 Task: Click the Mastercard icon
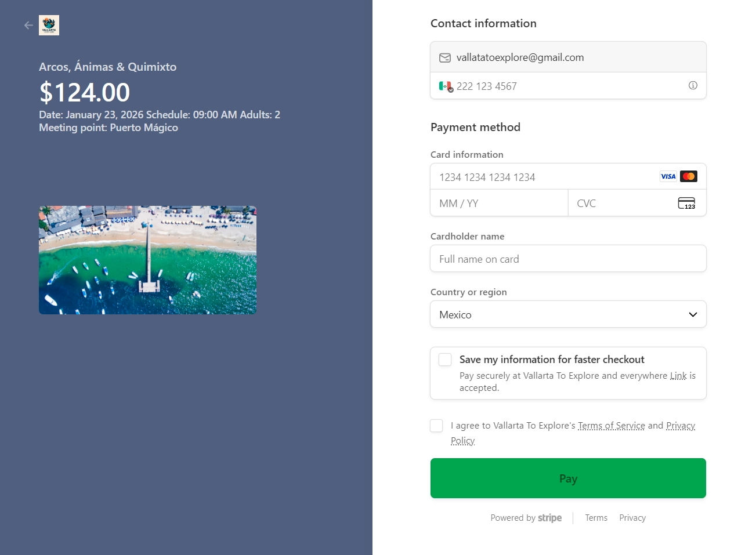click(689, 176)
